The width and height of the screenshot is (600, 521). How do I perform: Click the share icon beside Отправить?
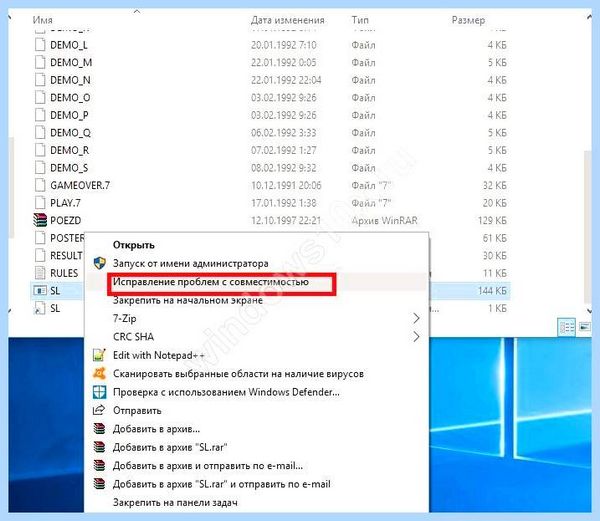(x=99, y=410)
